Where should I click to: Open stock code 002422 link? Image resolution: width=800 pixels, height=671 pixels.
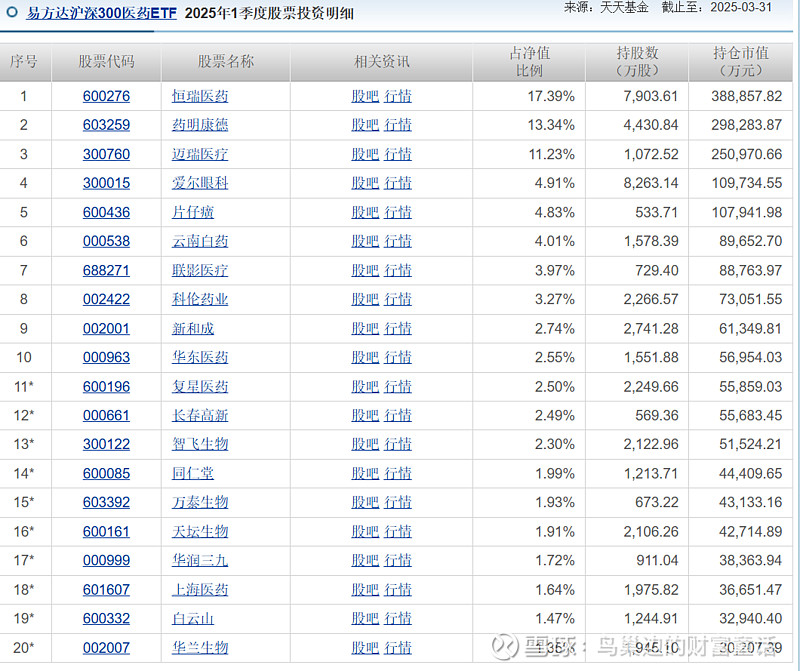[x=106, y=300]
